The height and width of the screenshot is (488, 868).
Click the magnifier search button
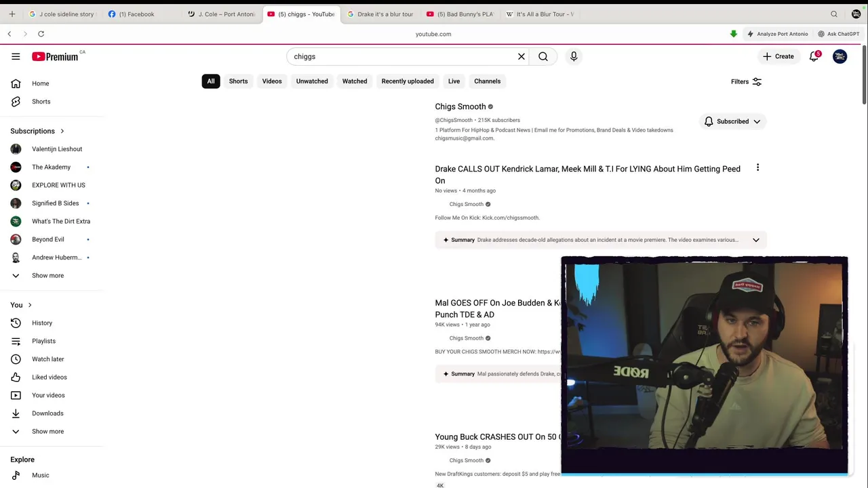click(543, 56)
